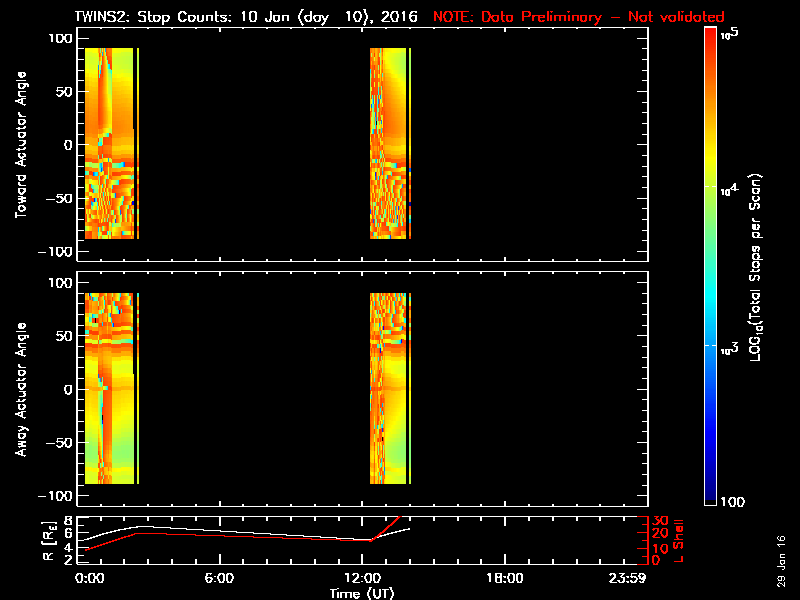This screenshot has height=600, width=800.
Task: Click the Time (UT) axis title
Action: (x=362, y=593)
